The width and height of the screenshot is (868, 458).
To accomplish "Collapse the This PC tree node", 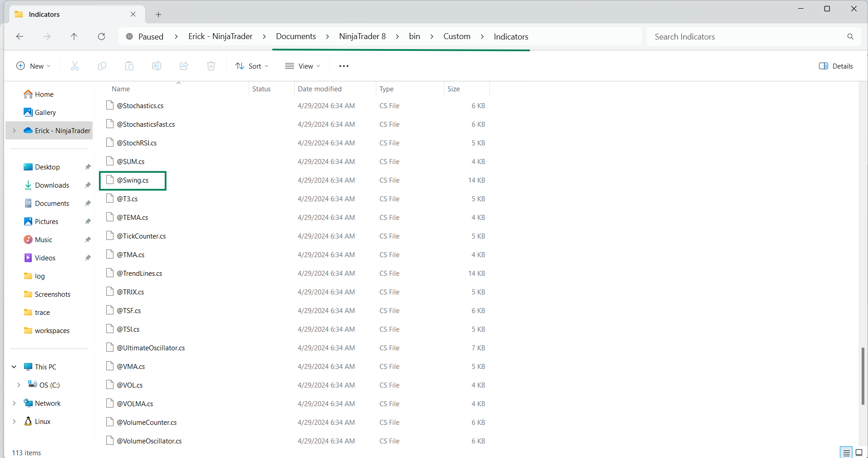I will coord(14,367).
